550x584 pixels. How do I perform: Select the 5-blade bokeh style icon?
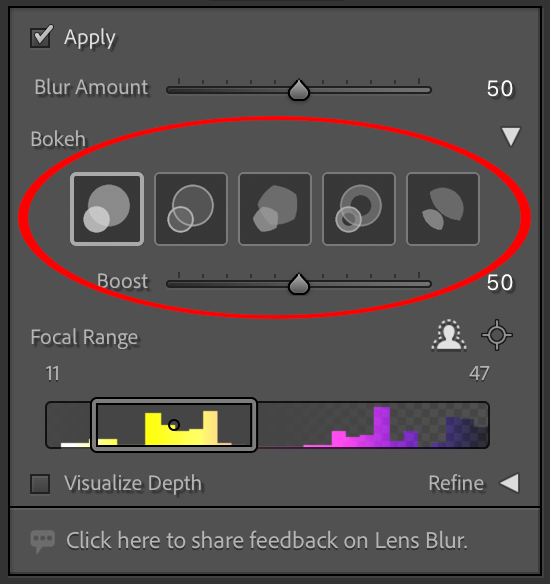pos(275,209)
